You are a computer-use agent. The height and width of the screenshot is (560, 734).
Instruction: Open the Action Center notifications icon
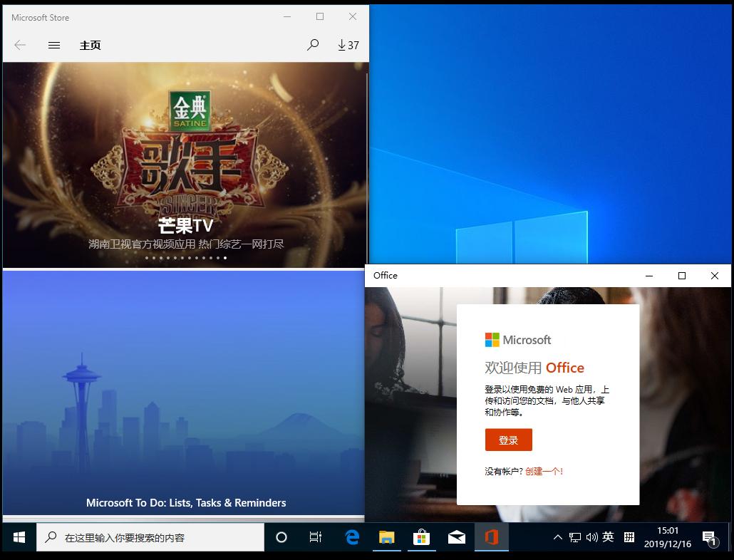[x=709, y=538]
